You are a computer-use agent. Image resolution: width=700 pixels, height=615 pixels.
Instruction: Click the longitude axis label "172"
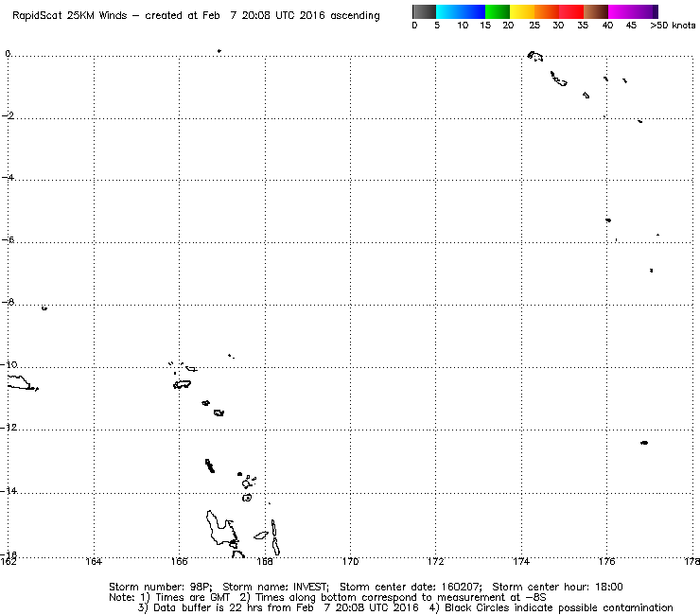(x=436, y=561)
